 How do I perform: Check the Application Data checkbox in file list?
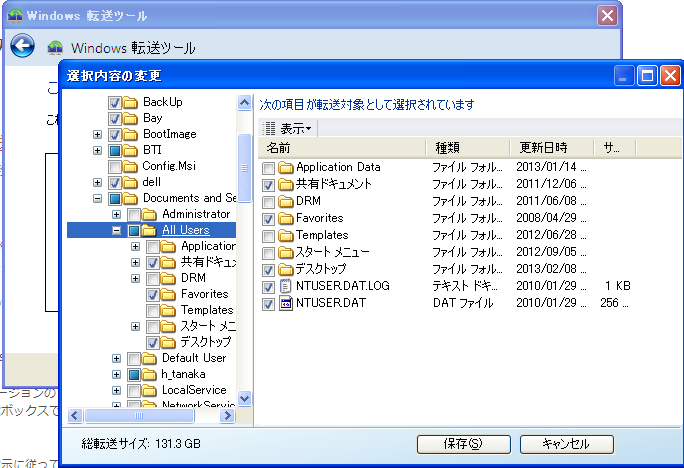point(268,168)
